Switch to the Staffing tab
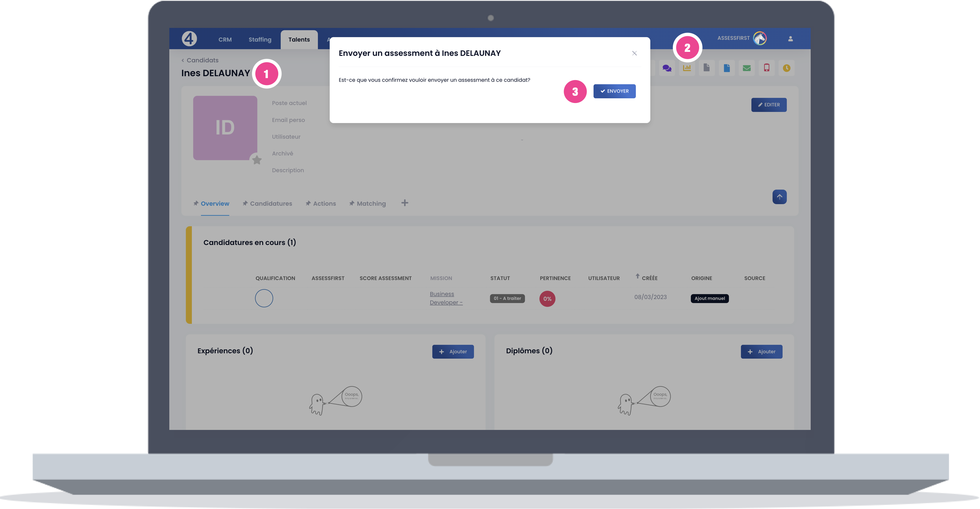Image resolution: width=980 pixels, height=509 pixels. pos(260,40)
